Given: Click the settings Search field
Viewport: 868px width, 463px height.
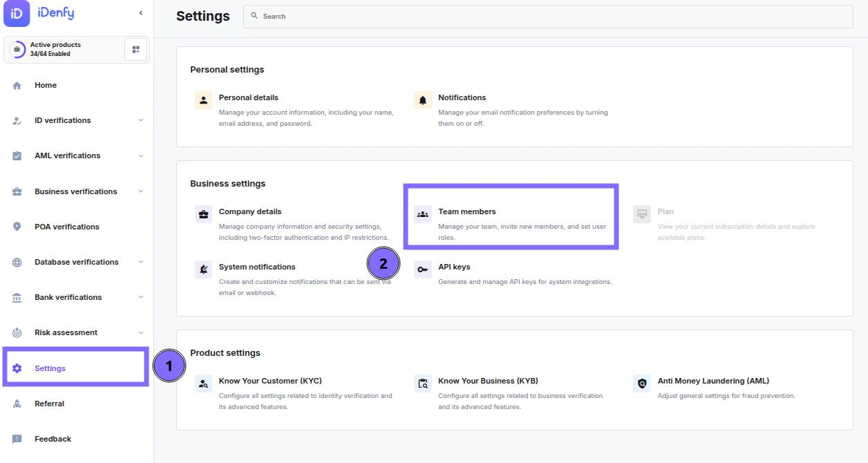Looking at the screenshot, I should [548, 16].
